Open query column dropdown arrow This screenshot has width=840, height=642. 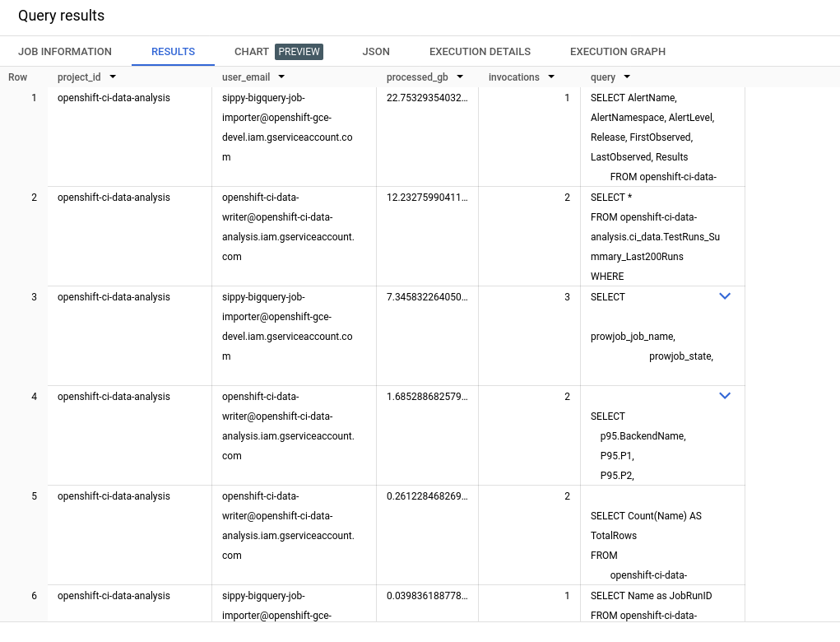click(627, 77)
